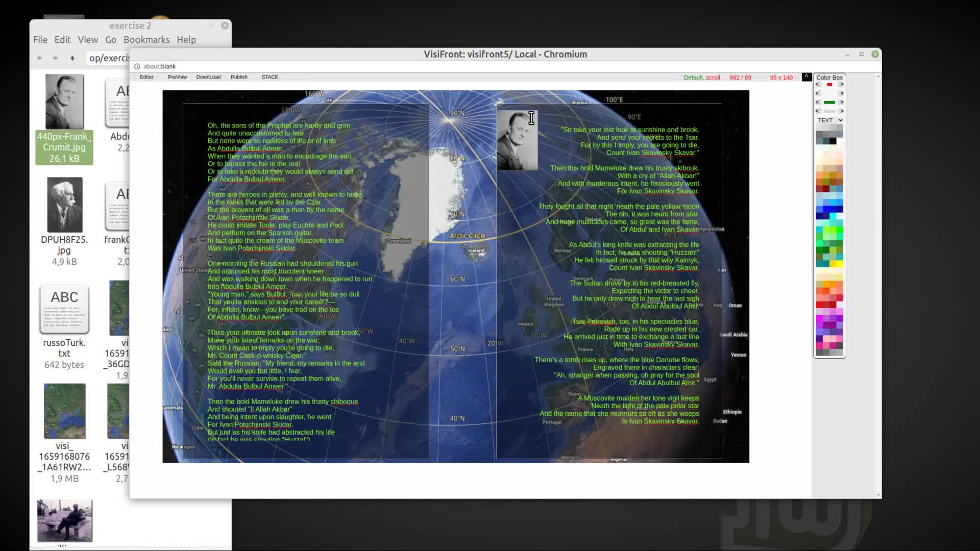Open the Editor menu
Image resolution: width=980 pixels, height=551 pixels.
(146, 77)
